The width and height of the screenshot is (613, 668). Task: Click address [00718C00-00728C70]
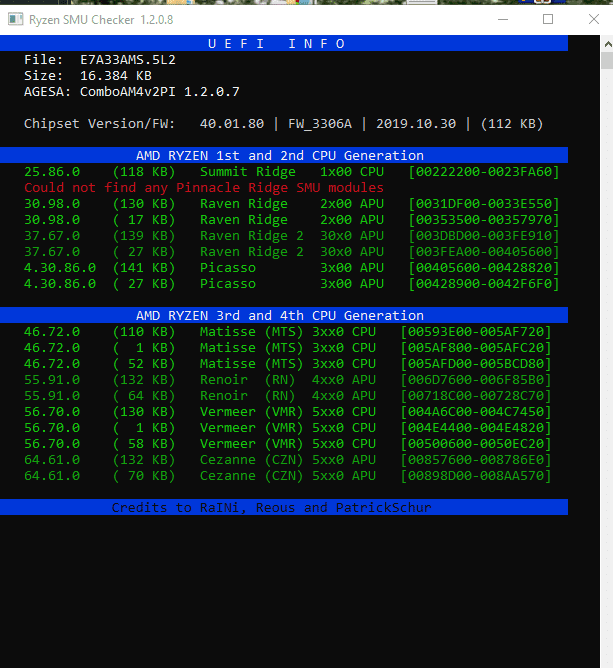[x=476, y=396]
